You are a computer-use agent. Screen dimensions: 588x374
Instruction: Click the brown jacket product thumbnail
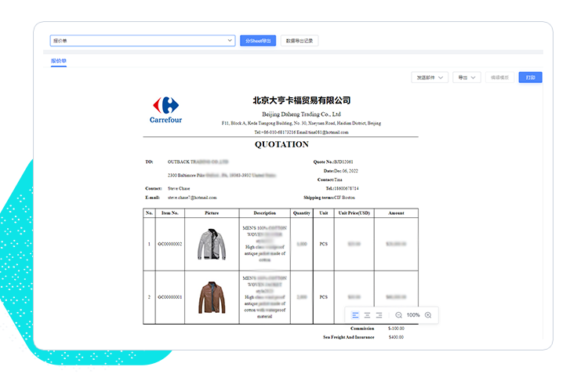click(x=211, y=297)
